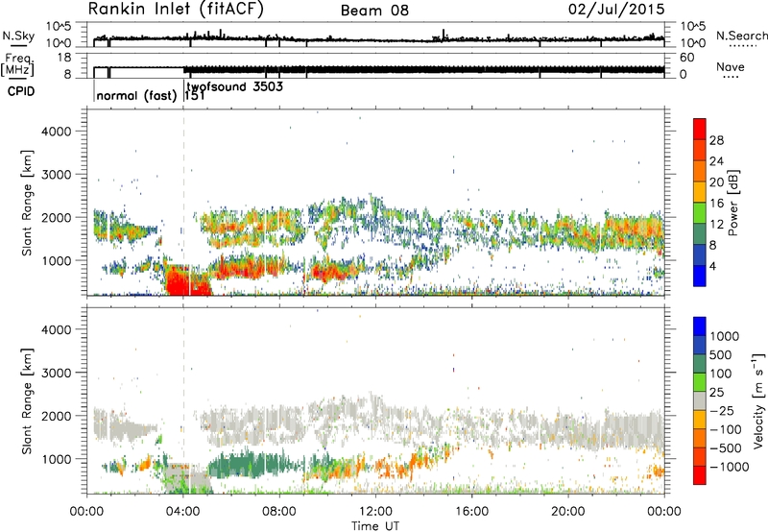
Task: Click the "04:00" time axis tick label
Action: coord(183,511)
